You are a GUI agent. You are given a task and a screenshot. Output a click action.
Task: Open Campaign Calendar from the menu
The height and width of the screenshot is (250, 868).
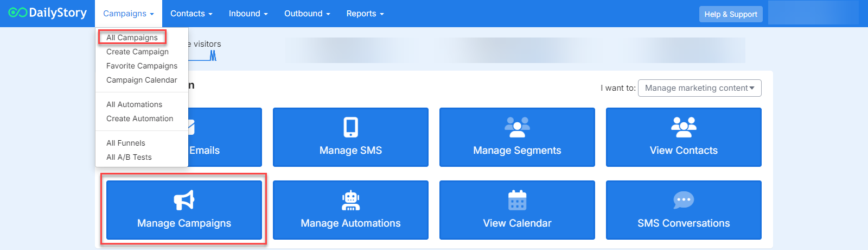click(x=142, y=80)
